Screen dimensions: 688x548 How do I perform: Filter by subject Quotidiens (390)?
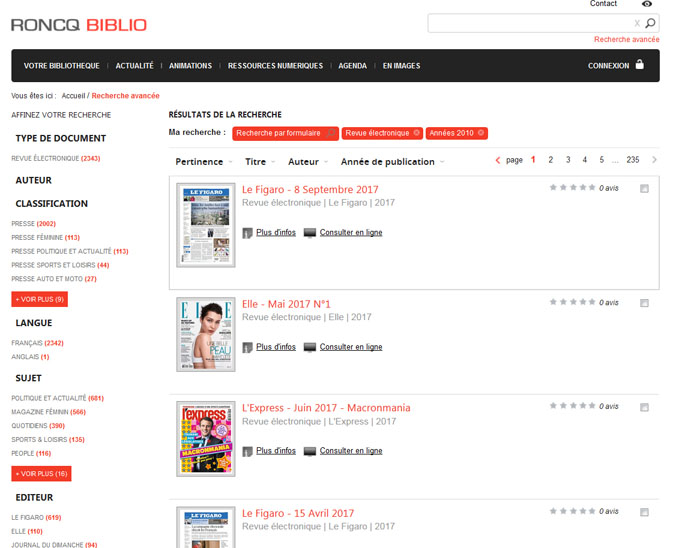tap(38, 426)
